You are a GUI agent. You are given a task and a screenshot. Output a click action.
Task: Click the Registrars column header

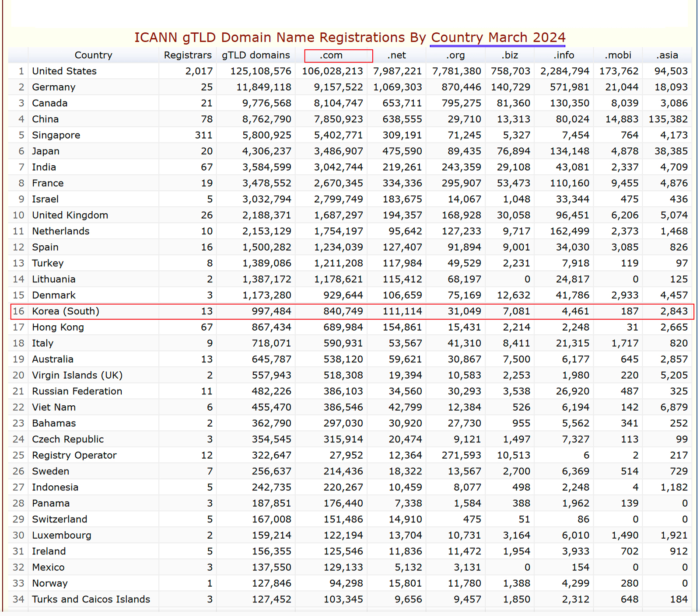188,55
